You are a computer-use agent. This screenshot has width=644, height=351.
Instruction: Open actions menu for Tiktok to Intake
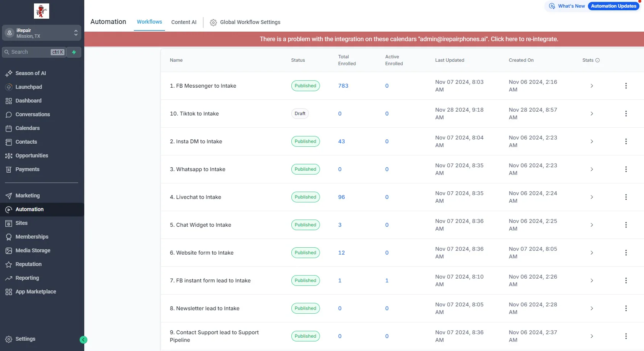tap(626, 114)
